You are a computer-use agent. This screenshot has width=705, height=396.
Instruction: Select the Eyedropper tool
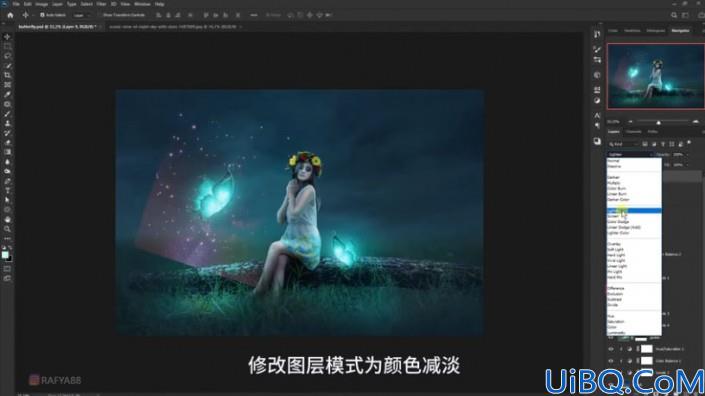[7, 94]
